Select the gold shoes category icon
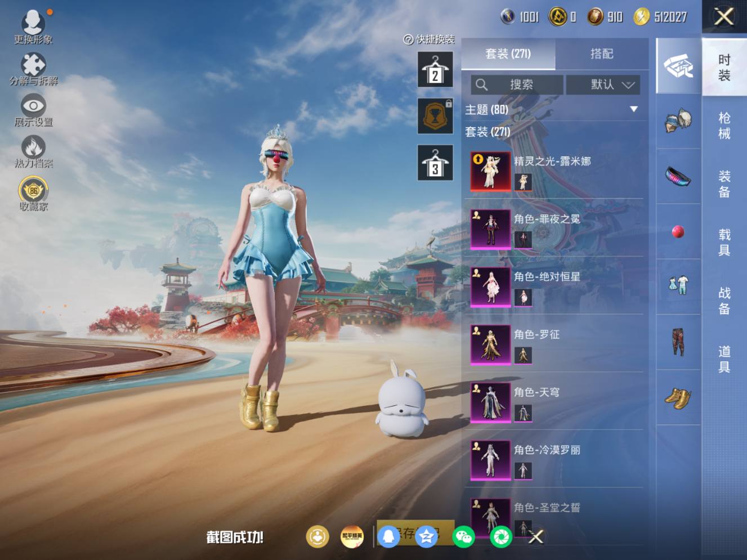The height and width of the screenshot is (560, 747). click(x=678, y=397)
